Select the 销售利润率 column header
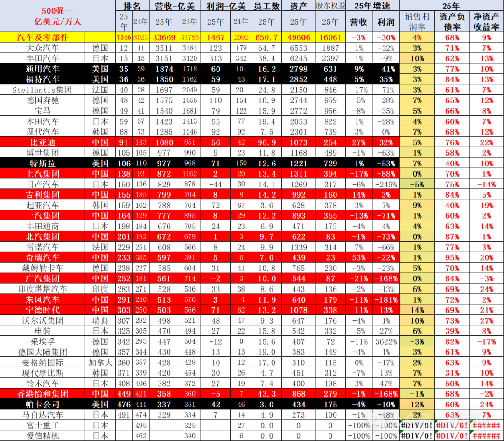Viewport: 504px width, 441px height. 417,21
